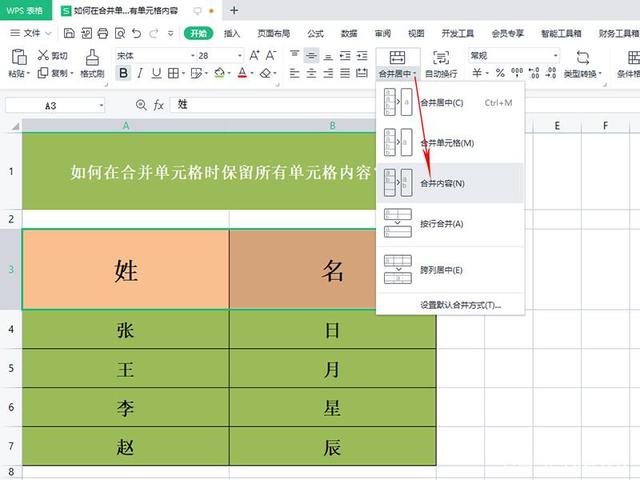The width and height of the screenshot is (640, 480).
Task: Click the zoom magnifier beside fx
Action: pyautogui.click(x=141, y=105)
